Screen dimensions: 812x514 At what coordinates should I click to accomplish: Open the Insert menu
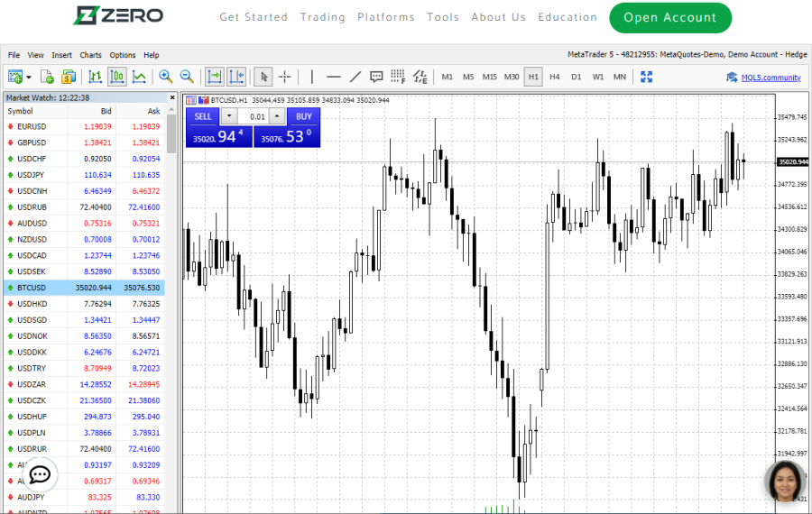pos(61,55)
